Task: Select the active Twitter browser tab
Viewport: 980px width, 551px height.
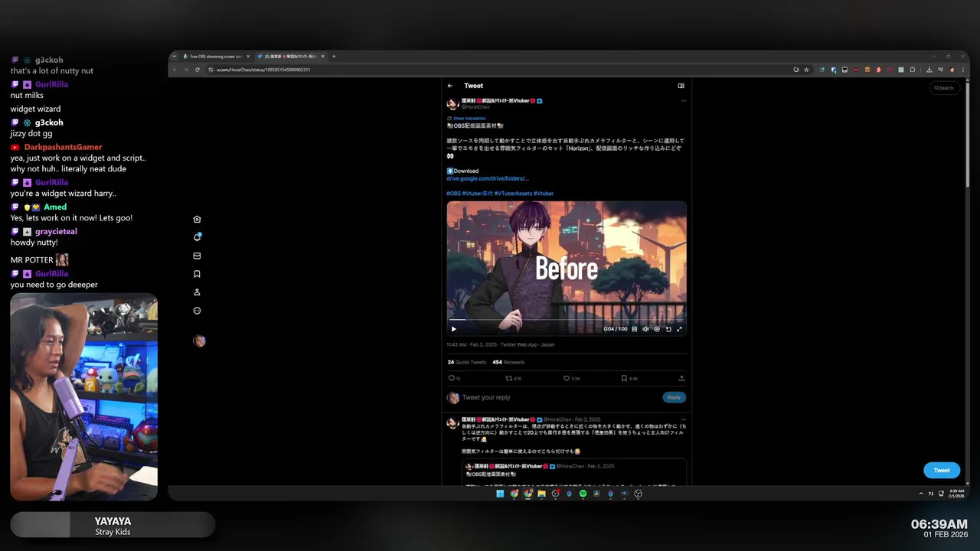Action: pyautogui.click(x=289, y=56)
